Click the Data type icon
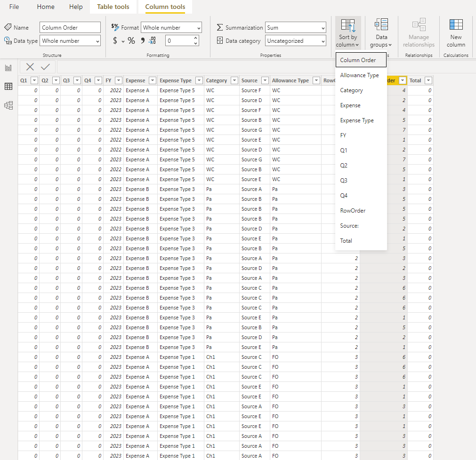Image resolution: width=476 pixels, height=460 pixels. pos(8,40)
